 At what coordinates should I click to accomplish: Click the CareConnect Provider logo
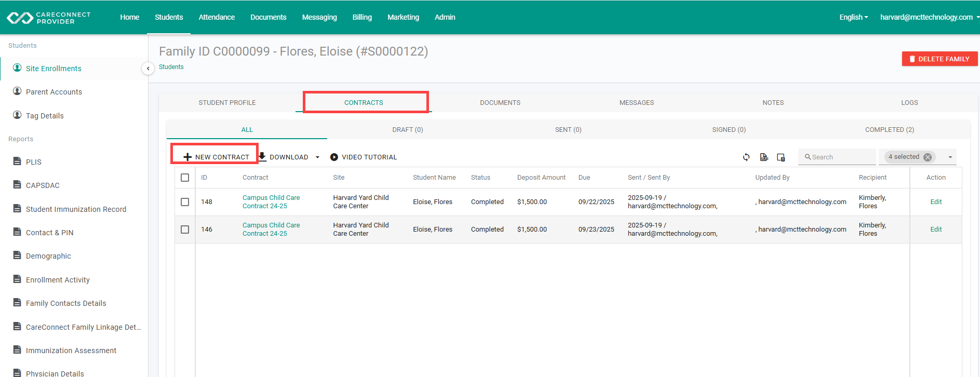coord(49,18)
